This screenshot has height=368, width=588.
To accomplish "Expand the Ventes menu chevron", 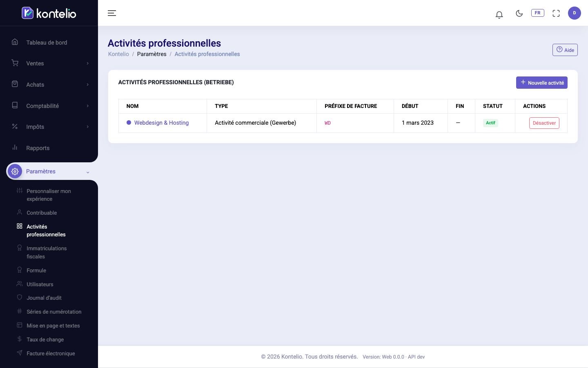I will coord(87,63).
